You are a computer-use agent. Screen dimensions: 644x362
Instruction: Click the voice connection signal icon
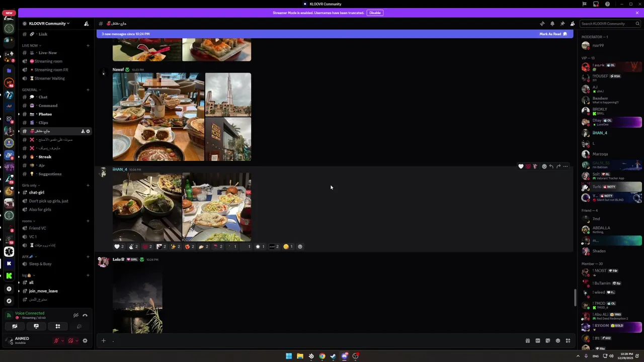pyautogui.click(x=9, y=315)
